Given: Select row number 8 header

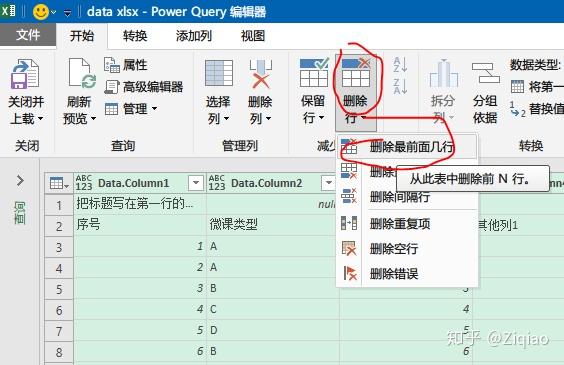Looking at the screenshot, I should click(59, 352).
